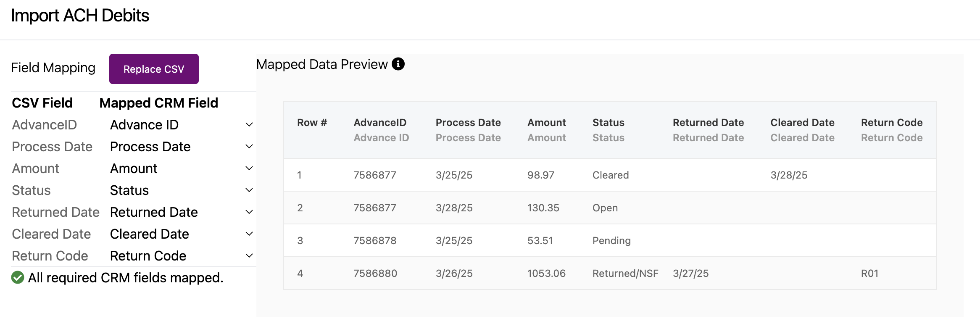Click the CSV Field column header
Screen dimensions: 980x321
click(42, 103)
